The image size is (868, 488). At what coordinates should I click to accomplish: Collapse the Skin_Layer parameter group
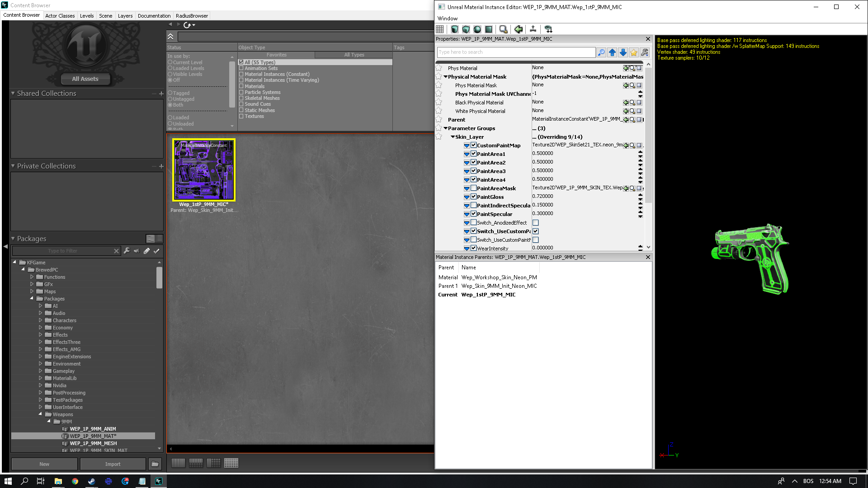click(453, 137)
